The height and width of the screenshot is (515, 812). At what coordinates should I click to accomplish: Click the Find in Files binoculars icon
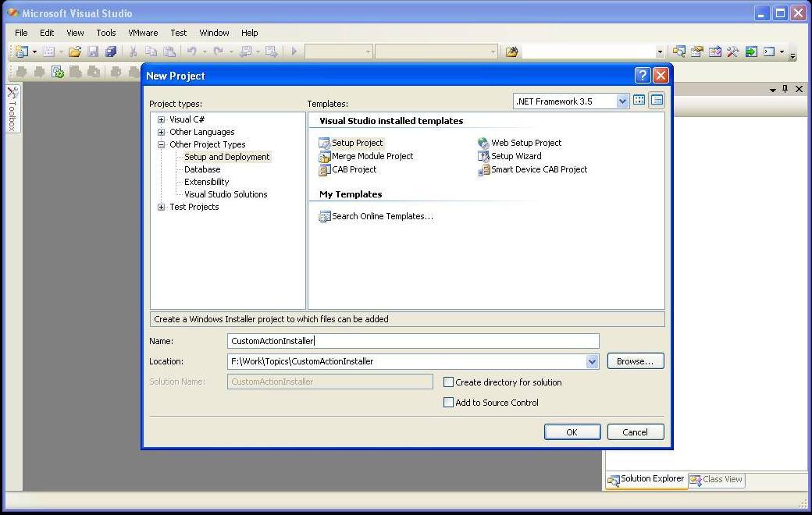tap(511, 51)
